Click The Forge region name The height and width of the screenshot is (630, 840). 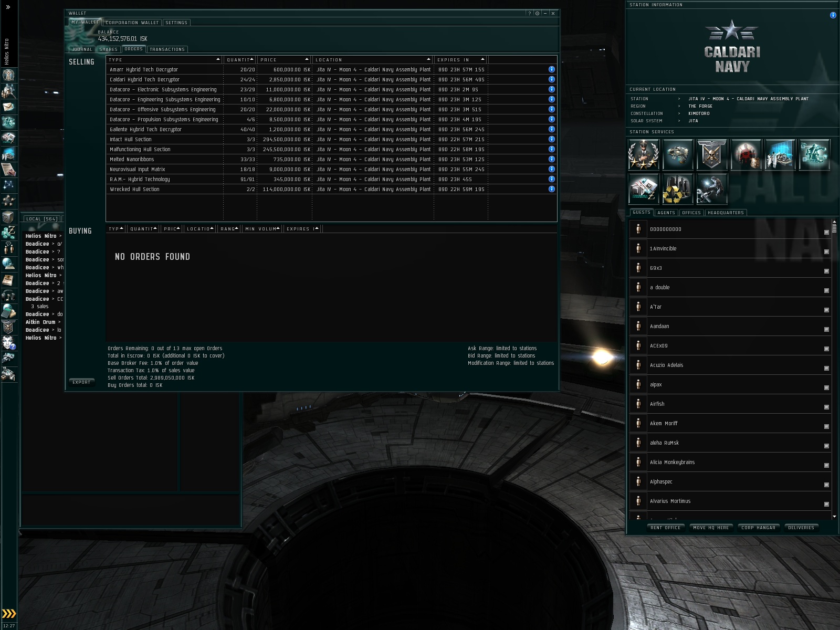pyautogui.click(x=700, y=106)
